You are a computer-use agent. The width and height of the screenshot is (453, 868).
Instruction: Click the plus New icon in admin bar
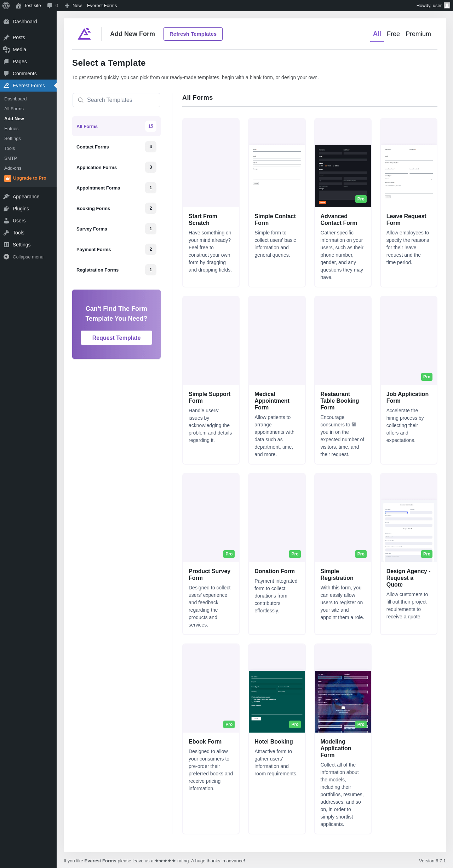pyautogui.click(x=67, y=6)
